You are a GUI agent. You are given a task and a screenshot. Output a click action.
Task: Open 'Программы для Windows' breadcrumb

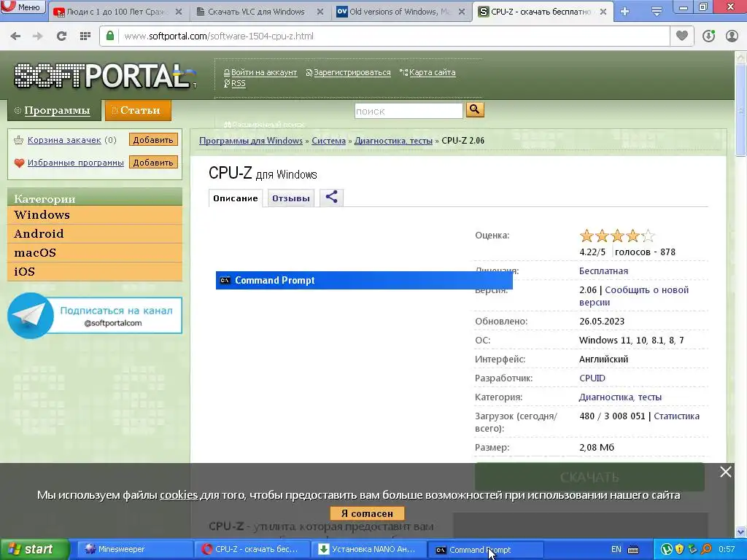[x=251, y=141]
